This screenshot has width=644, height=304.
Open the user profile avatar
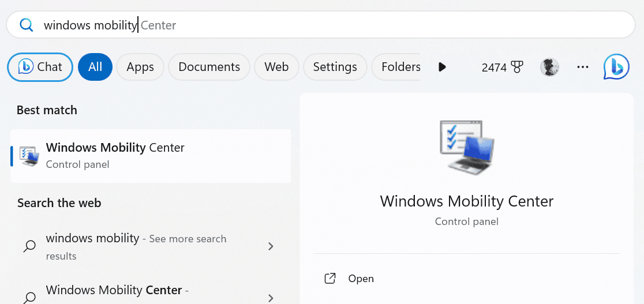[549, 67]
